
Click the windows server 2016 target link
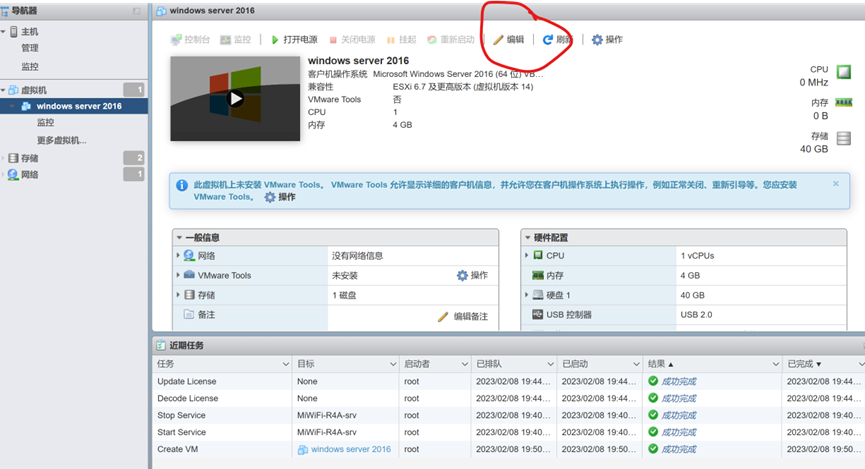coord(350,449)
